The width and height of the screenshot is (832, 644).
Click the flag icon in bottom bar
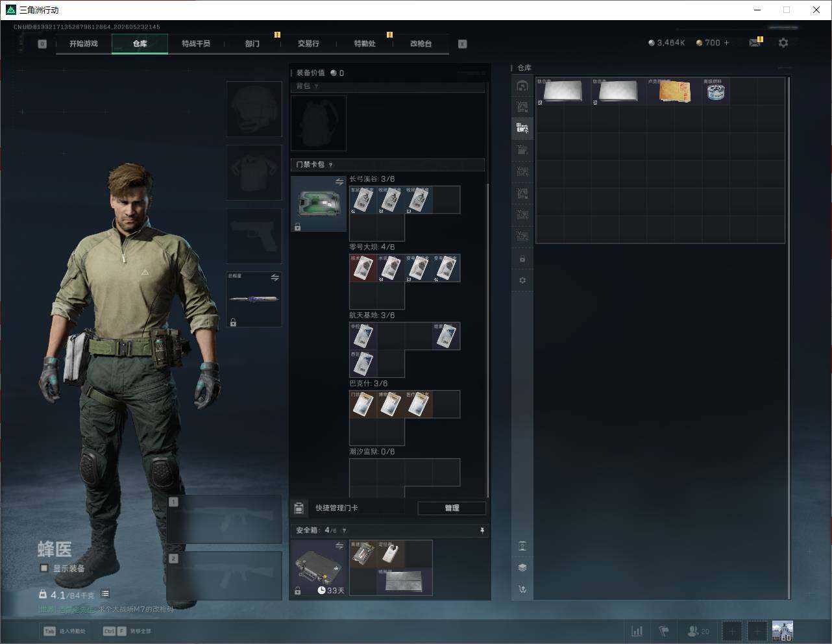click(664, 631)
